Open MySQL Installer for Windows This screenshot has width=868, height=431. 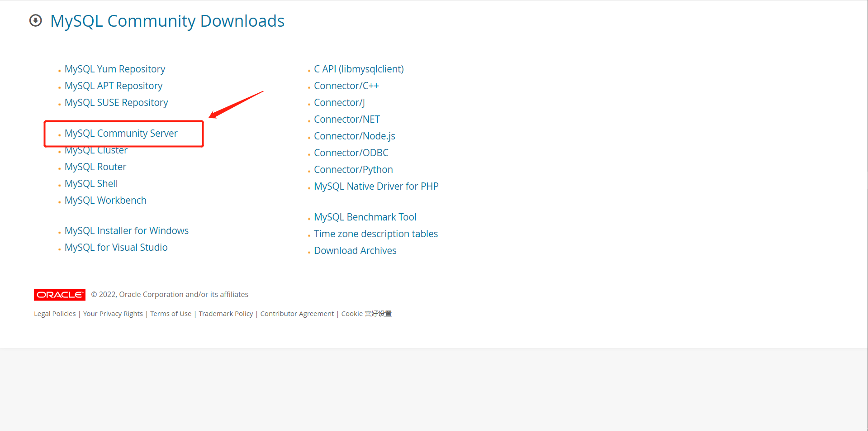tap(127, 231)
